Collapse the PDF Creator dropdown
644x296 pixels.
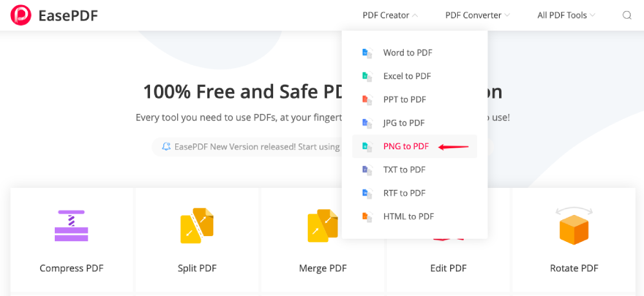tap(390, 15)
